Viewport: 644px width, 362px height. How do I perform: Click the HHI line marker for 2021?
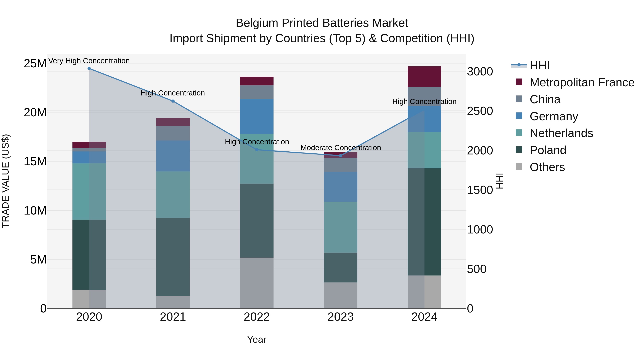coord(173,101)
